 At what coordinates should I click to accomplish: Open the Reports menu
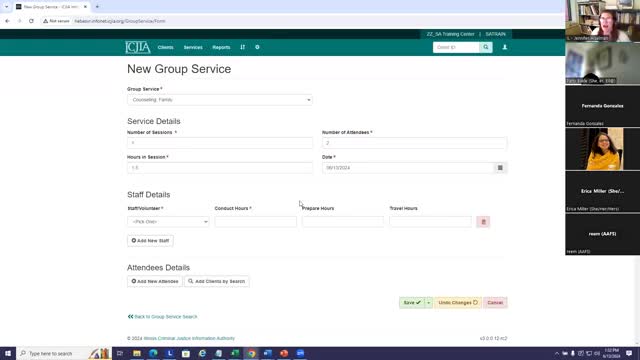point(221,47)
